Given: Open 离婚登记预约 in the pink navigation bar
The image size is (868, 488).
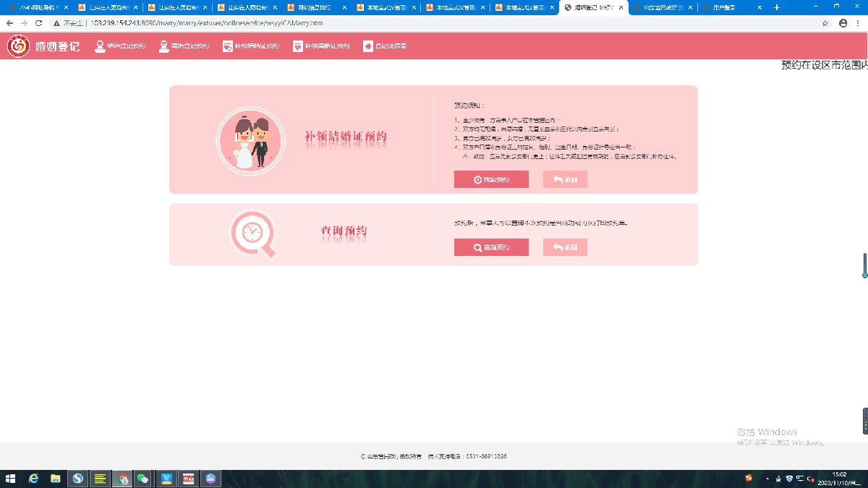Looking at the screenshot, I should [184, 46].
